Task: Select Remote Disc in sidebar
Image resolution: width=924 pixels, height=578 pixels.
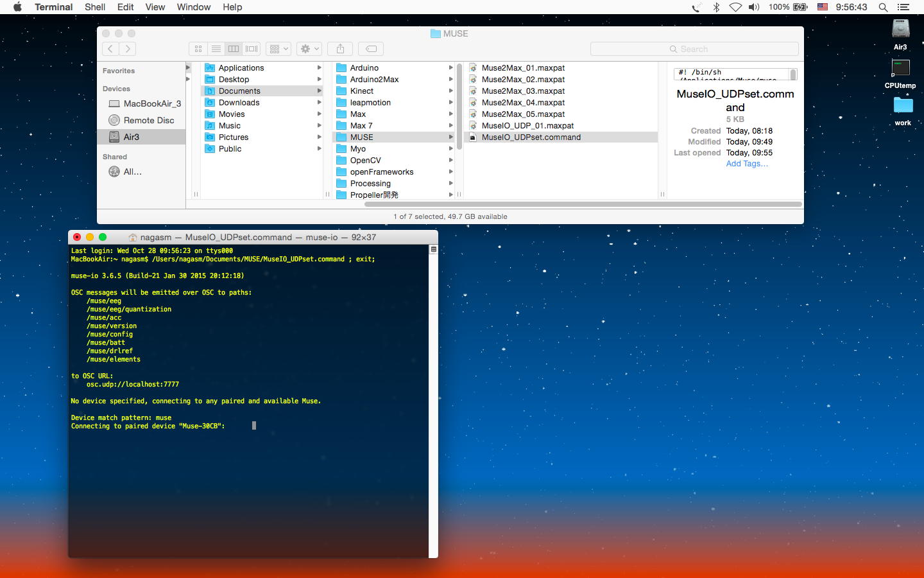Action: 148,120
